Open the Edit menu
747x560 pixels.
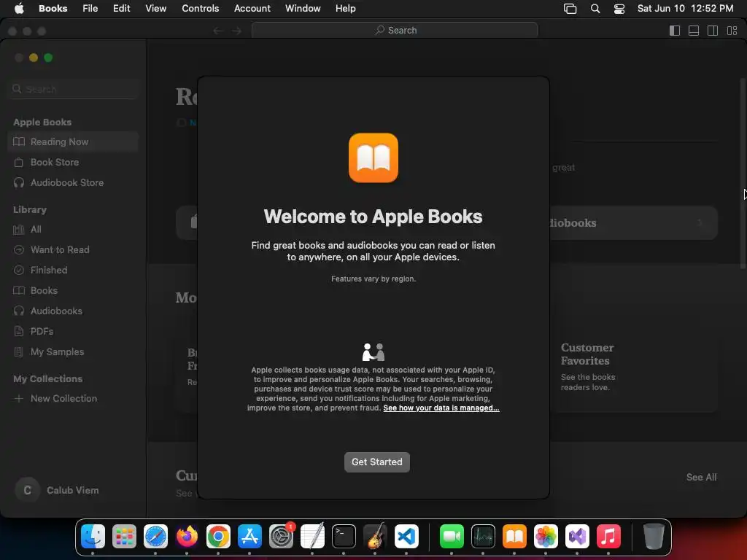pyautogui.click(x=122, y=9)
